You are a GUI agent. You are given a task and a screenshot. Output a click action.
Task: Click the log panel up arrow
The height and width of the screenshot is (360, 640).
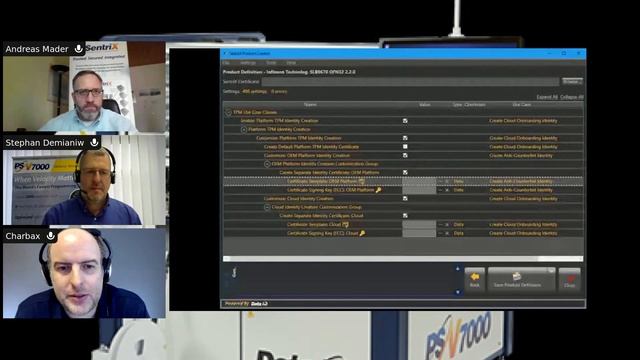pos(458,269)
